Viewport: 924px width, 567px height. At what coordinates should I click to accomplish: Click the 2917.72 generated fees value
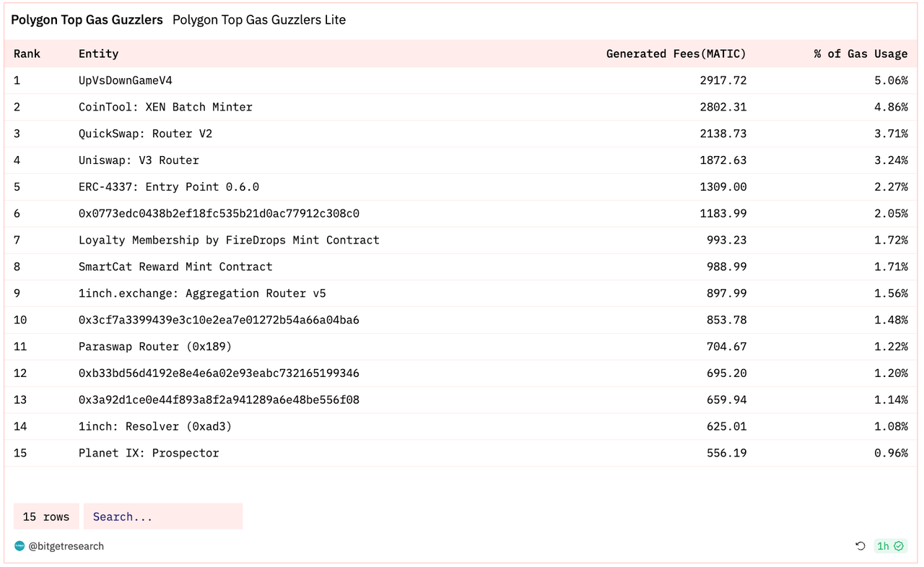click(x=723, y=80)
